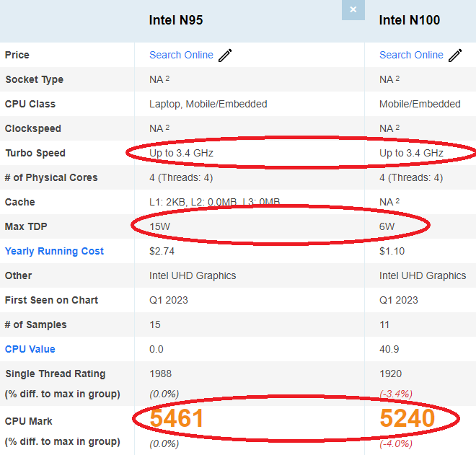
Task: Select the Cache row label
Action: click(19, 202)
